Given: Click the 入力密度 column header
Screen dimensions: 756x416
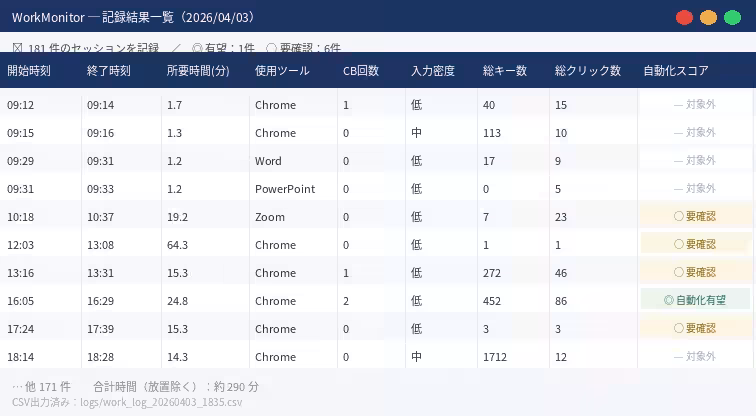Looking at the screenshot, I should point(433,71).
